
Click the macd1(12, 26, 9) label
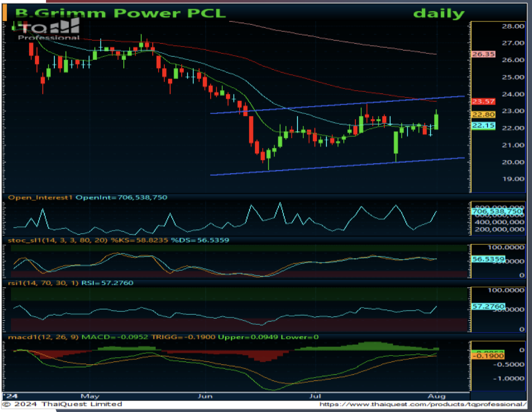coord(43,337)
